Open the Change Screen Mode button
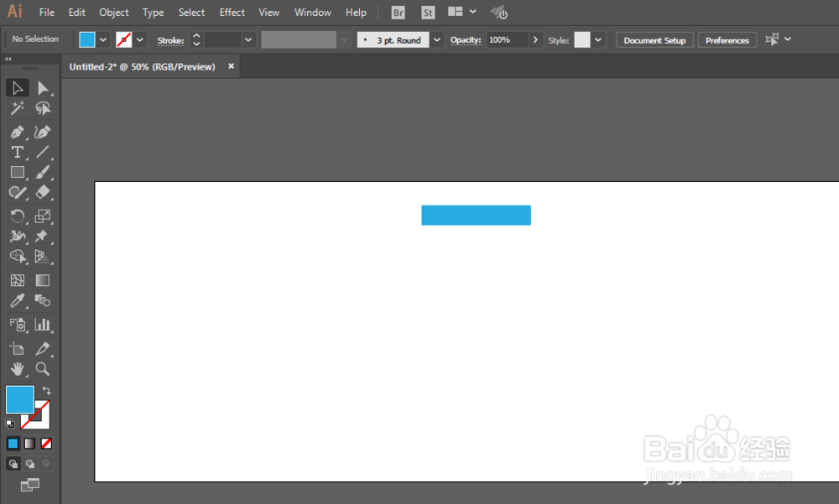Viewport: 839px width, 504px height. click(x=30, y=486)
